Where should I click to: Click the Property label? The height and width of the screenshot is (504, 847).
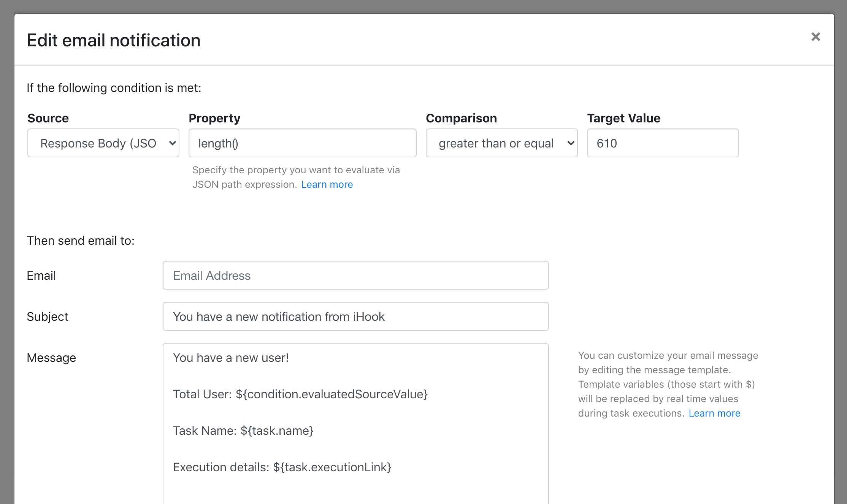pos(214,118)
